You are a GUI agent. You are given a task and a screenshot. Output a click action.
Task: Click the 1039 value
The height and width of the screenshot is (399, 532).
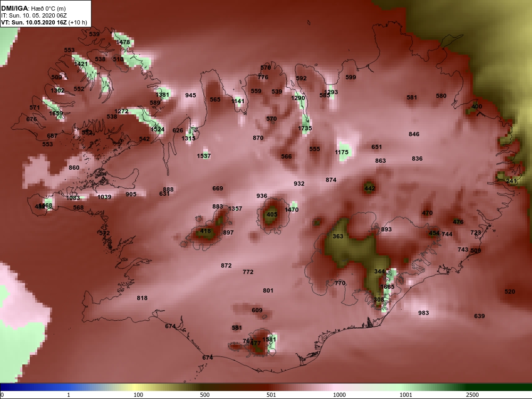104,197
